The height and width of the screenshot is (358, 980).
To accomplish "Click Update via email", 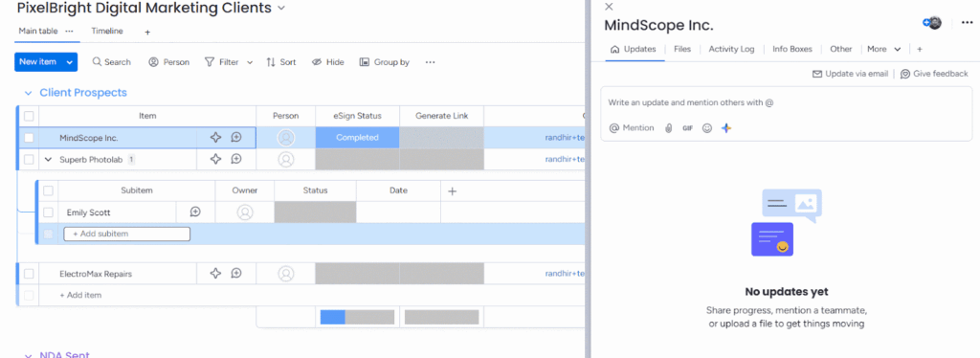I will tap(850, 74).
